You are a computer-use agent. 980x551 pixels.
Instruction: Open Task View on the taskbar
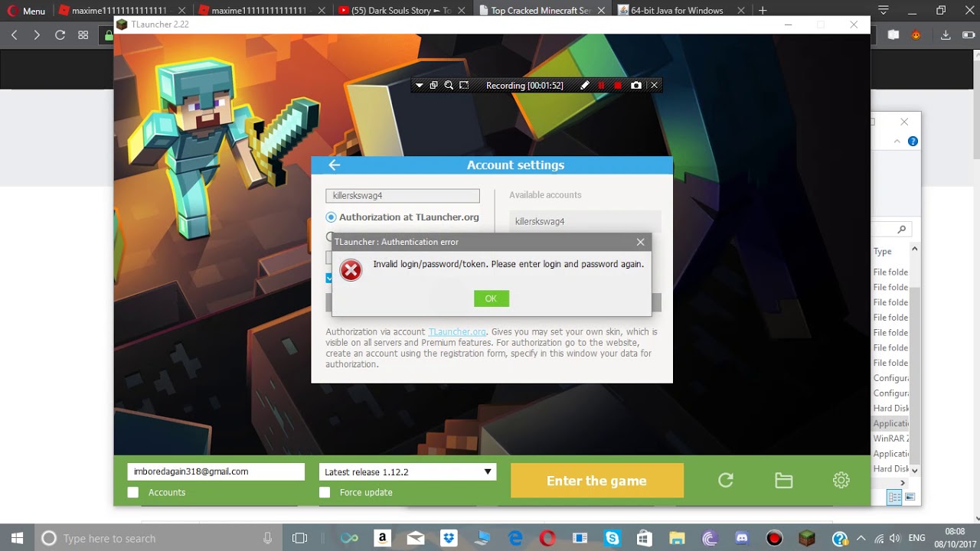(x=299, y=538)
